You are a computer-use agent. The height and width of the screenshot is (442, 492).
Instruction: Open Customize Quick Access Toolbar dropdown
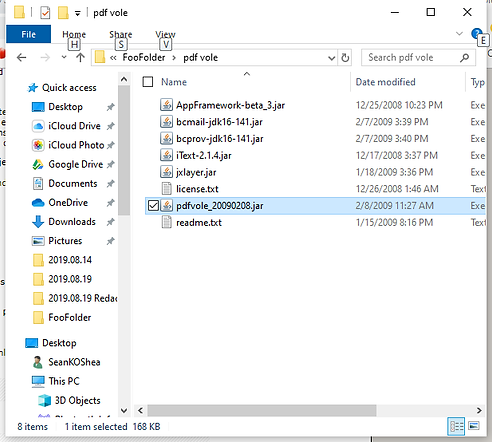point(77,13)
